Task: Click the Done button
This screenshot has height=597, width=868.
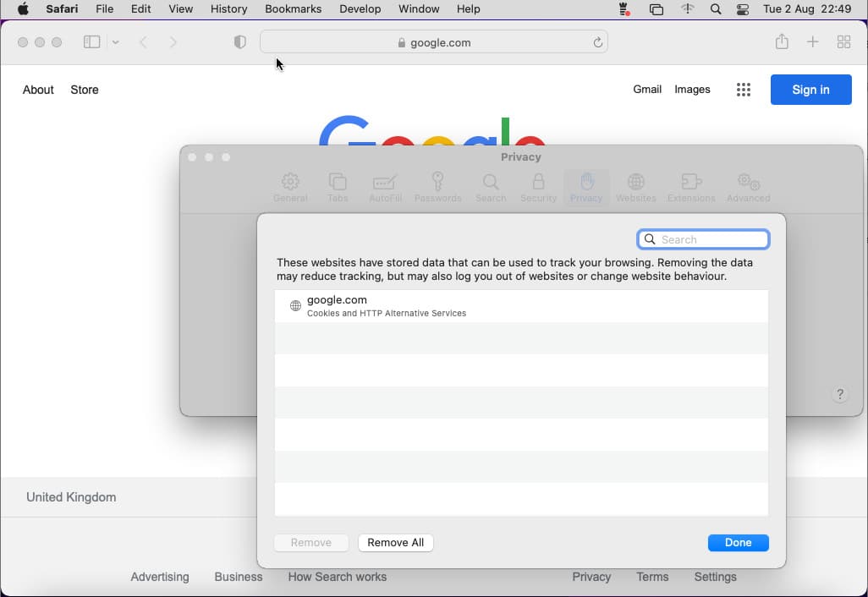Action: pyautogui.click(x=738, y=543)
